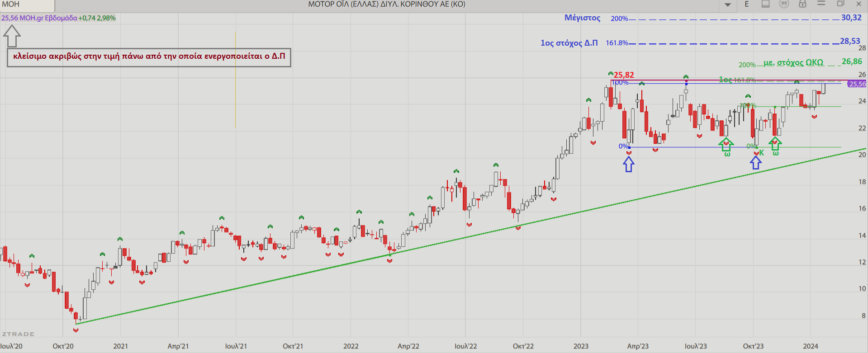Click the 2023 time axis label
Viewport: 868px width, 353px height.
click(x=581, y=346)
